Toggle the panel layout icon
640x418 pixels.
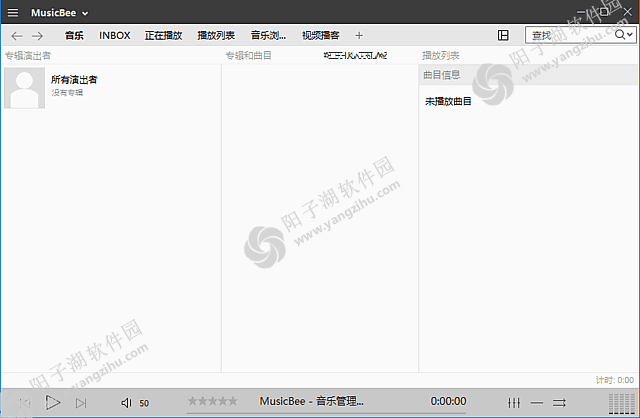pos(503,36)
